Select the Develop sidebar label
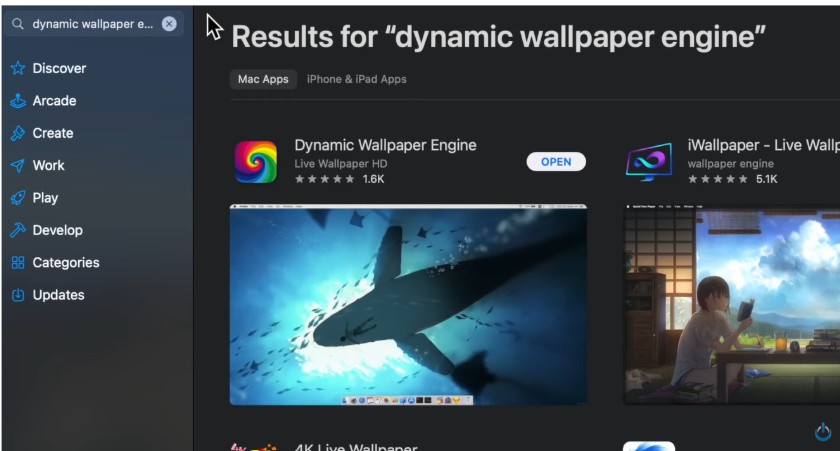The height and width of the screenshot is (451, 840). point(57,230)
